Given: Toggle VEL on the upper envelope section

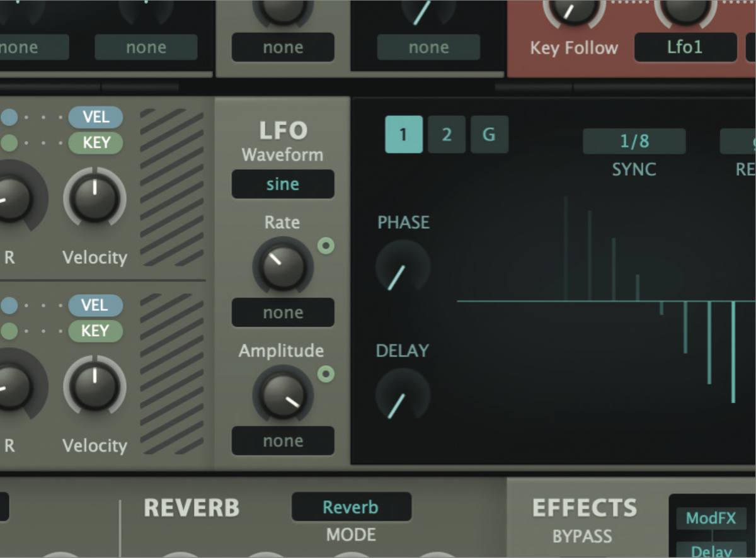Looking at the screenshot, I should click(x=95, y=117).
